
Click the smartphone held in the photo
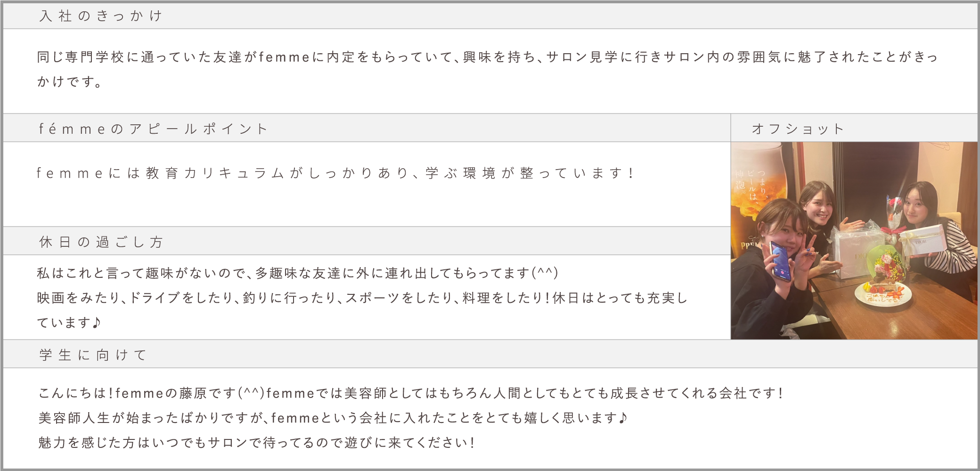click(x=780, y=261)
